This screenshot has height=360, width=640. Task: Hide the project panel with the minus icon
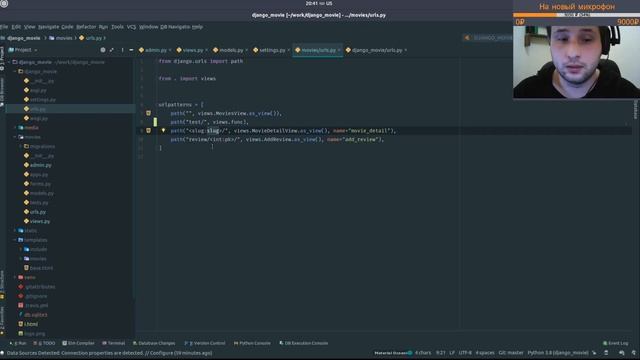pos(131,50)
